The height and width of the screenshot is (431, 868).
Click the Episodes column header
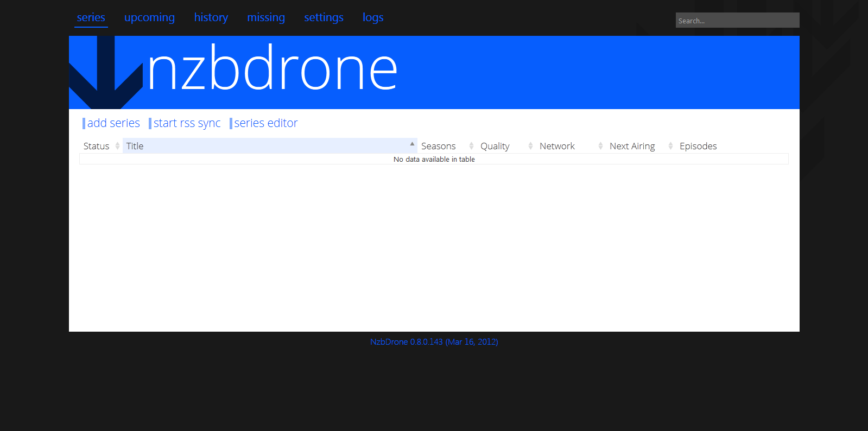pos(732,146)
